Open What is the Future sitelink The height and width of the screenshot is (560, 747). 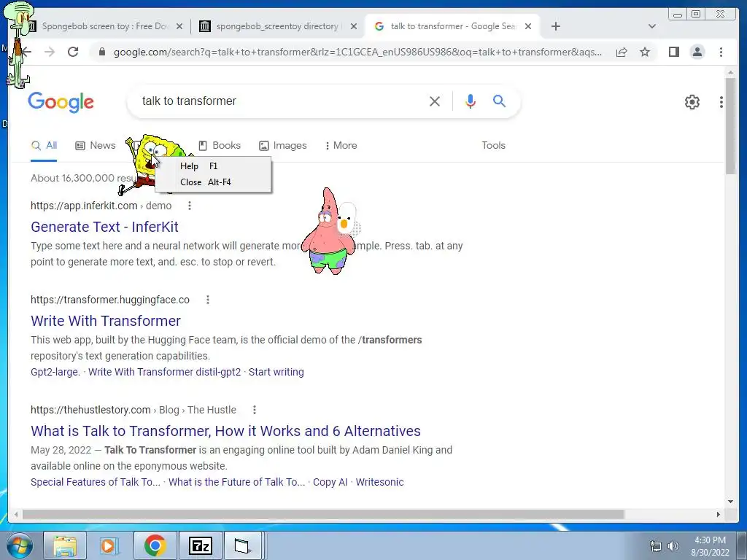click(236, 482)
